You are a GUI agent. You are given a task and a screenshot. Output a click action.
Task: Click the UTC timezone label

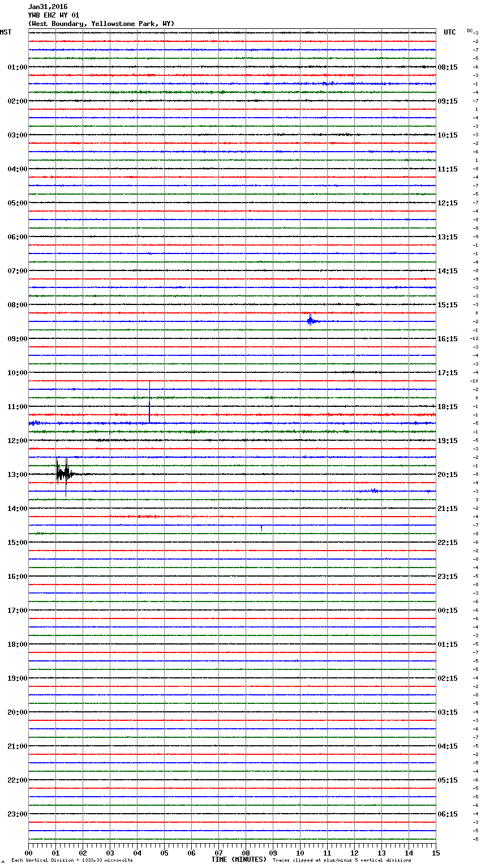click(450, 32)
